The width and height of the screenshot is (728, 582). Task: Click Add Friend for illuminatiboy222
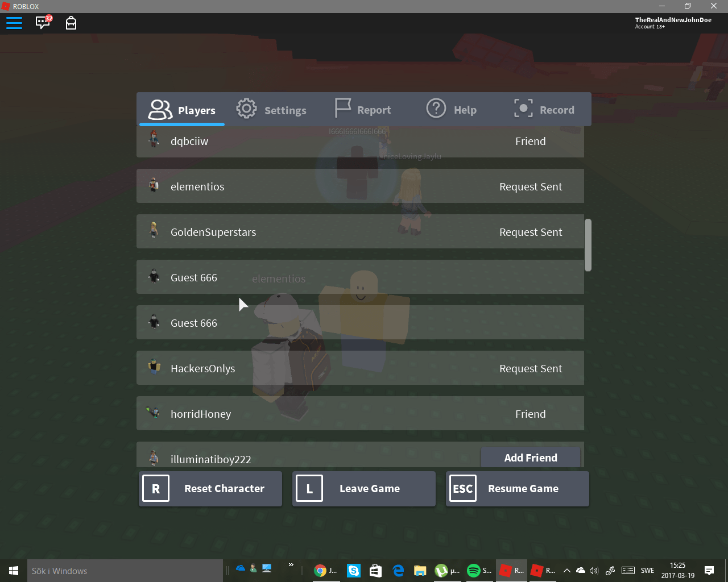[x=530, y=458]
